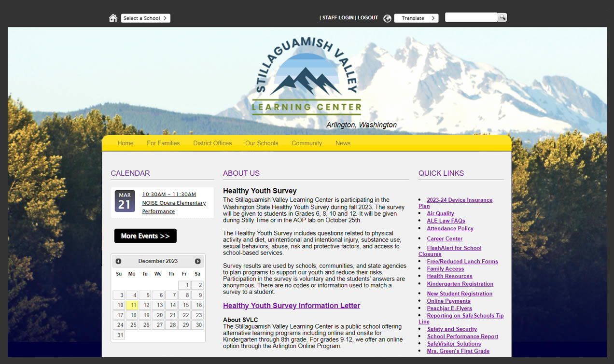Open the Community menu
Screen dimensions: 614x364
(307, 143)
